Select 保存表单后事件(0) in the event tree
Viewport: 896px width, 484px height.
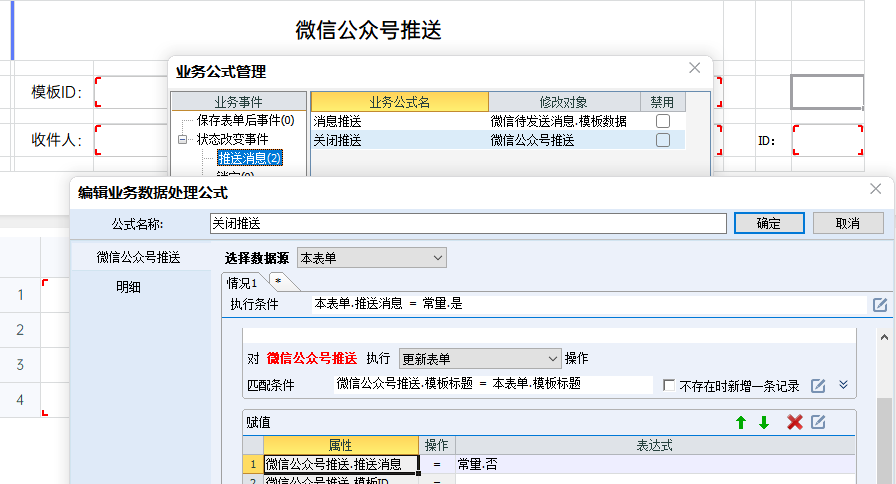click(x=246, y=121)
